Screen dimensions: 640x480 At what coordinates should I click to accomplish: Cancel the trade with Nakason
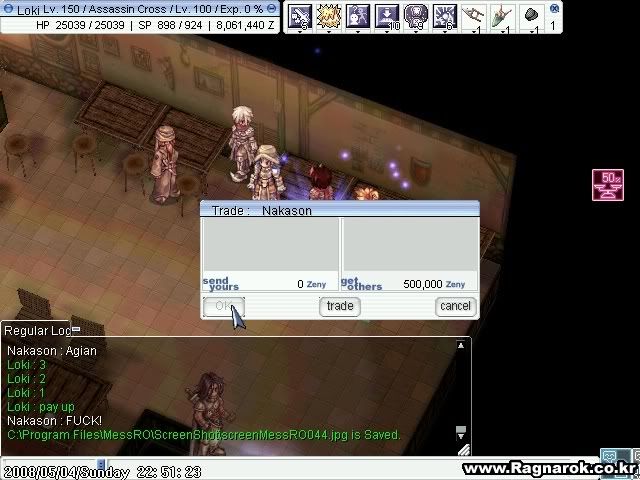(x=456, y=307)
